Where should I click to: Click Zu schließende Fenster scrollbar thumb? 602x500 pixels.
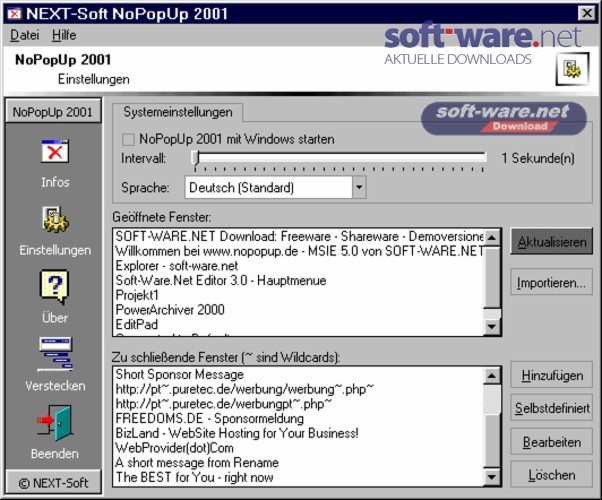(x=492, y=442)
